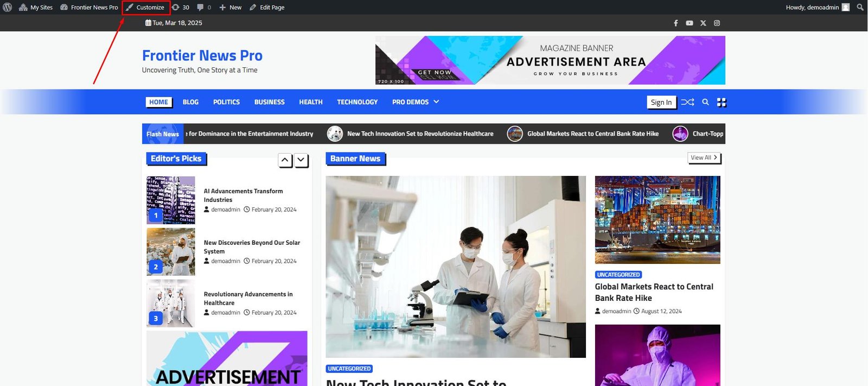
Task: Open New Discoveries Beyond Our Solar System title
Action: coord(252,247)
